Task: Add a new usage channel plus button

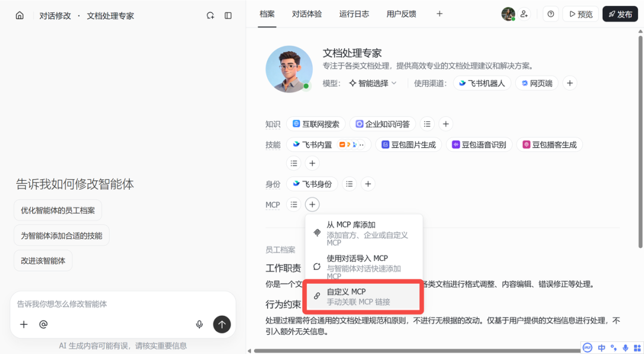Action: (x=569, y=83)
